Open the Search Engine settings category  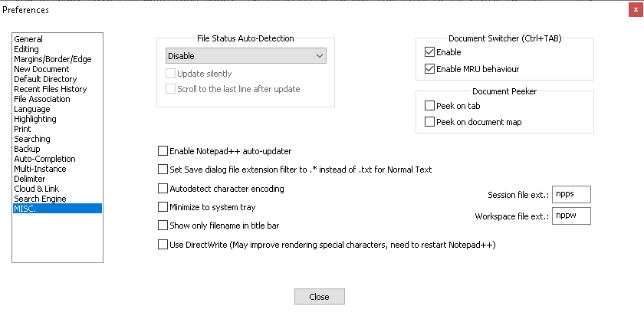click(x=40, y=199)
